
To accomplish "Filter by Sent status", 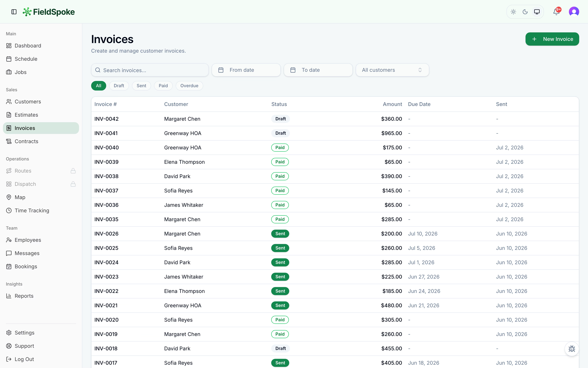I will click(141, 86).
